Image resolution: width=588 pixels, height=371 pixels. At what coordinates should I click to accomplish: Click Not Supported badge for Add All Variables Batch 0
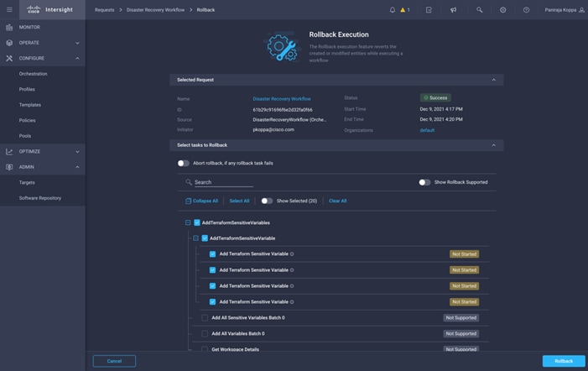coord(461,333)
